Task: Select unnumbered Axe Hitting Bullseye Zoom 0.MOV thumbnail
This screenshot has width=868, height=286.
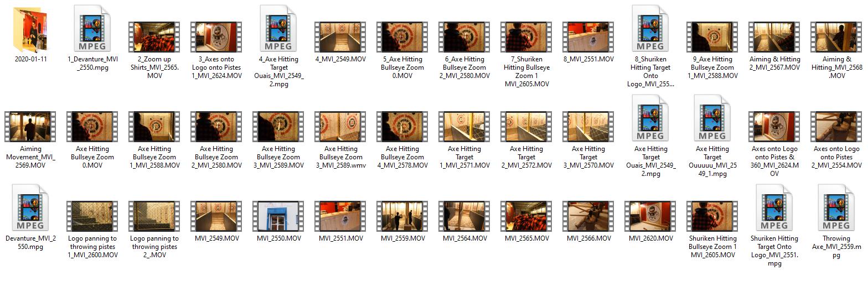Action: (92, 127)
